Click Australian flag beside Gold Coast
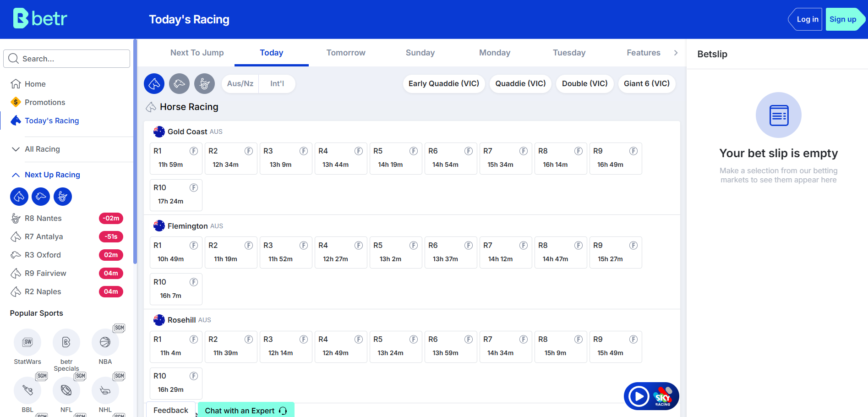Viewport: 868px width, 417px height. point(159,132)
